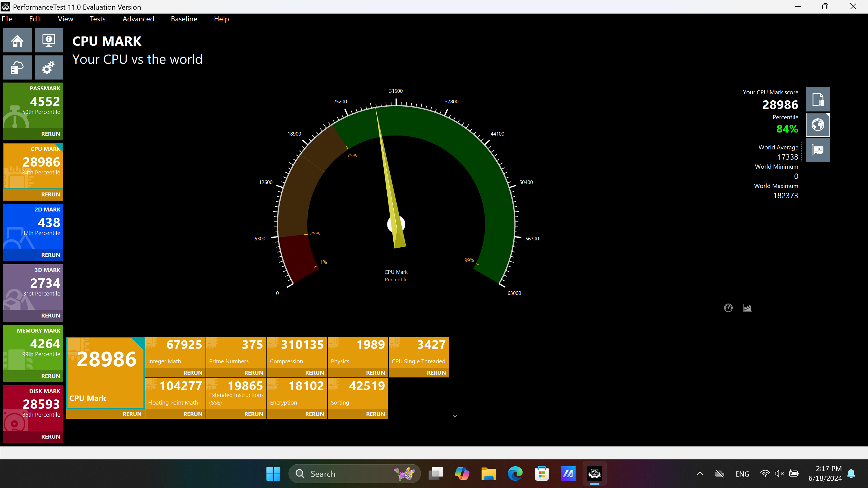Rerun the Sorting test

pos(375,414)
